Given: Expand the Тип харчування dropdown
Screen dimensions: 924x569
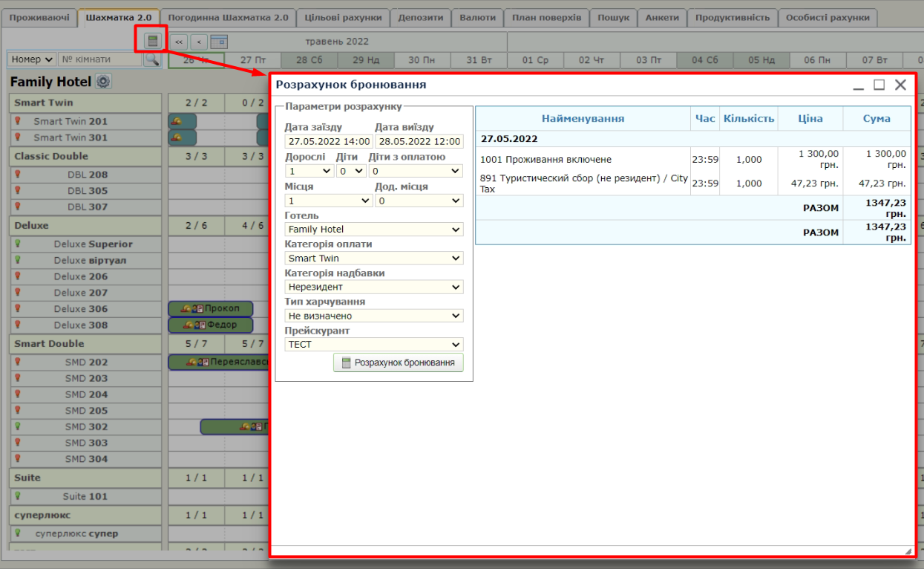Looking at the screenshot, I should coord(374,316).
